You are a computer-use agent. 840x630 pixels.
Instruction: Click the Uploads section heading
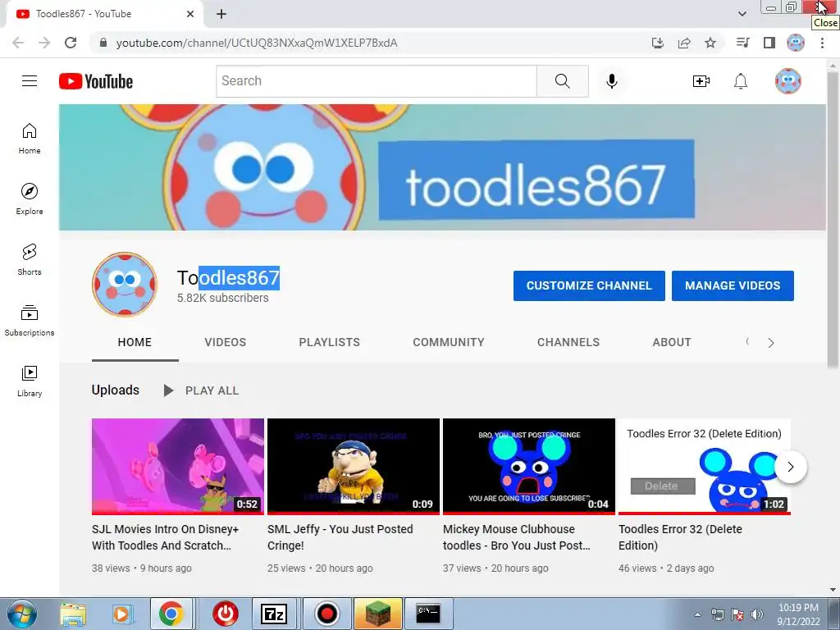click(x=115, y=390)
